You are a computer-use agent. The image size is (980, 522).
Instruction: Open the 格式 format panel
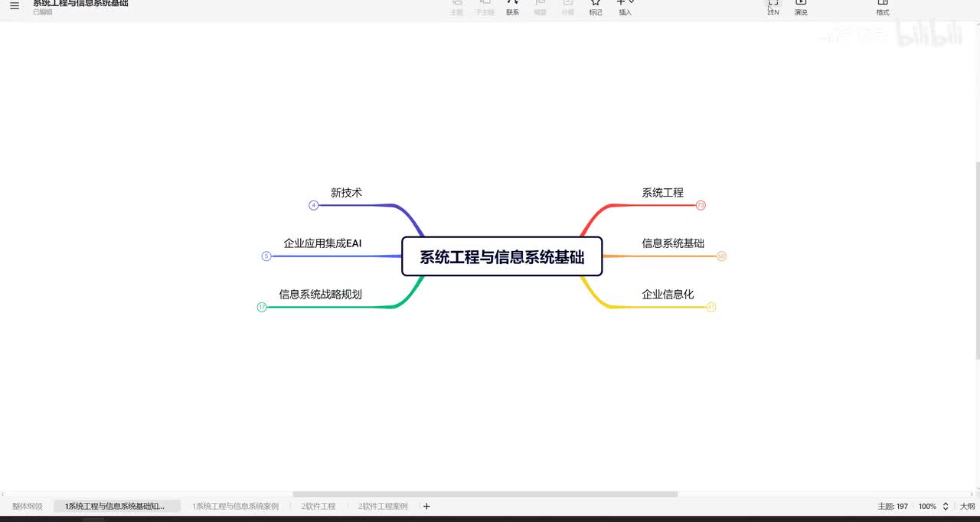(883, 7)
